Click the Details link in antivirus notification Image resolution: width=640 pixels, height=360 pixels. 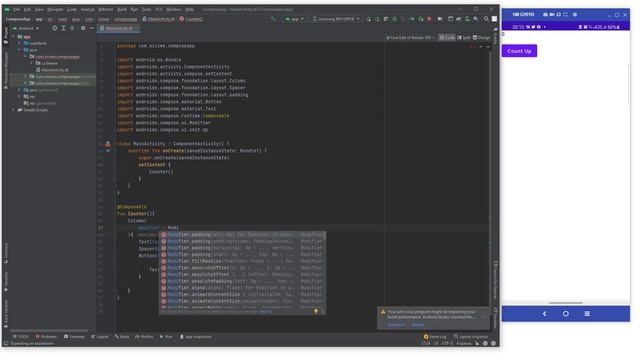[x=417, y=324]
